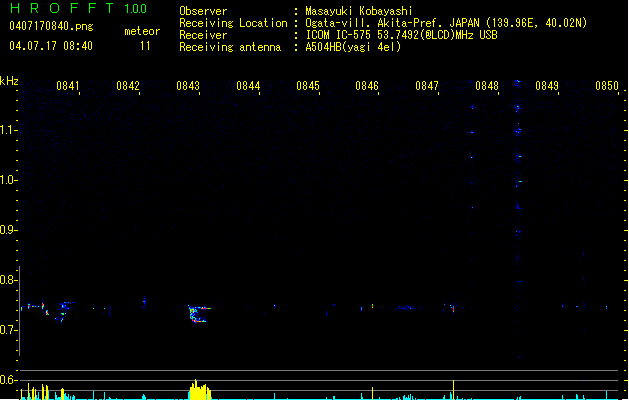Click the kHz axis unit label
The height and width of the screenshot is (400, 629).
[9, 81]
